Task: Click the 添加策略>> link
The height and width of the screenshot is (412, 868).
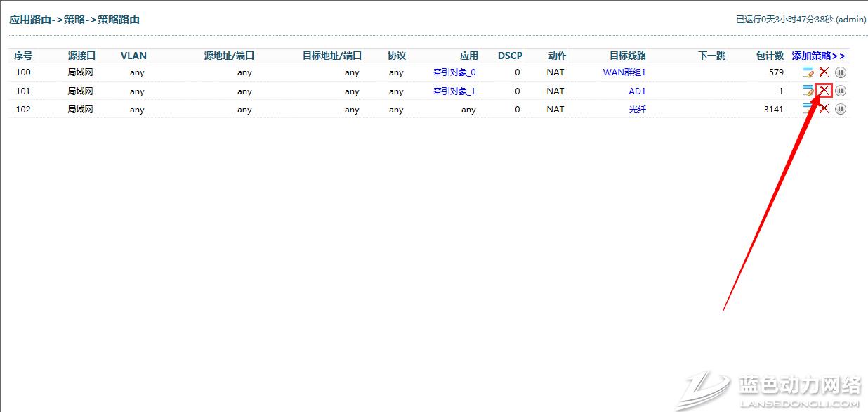Action: [x=818, y=56]
